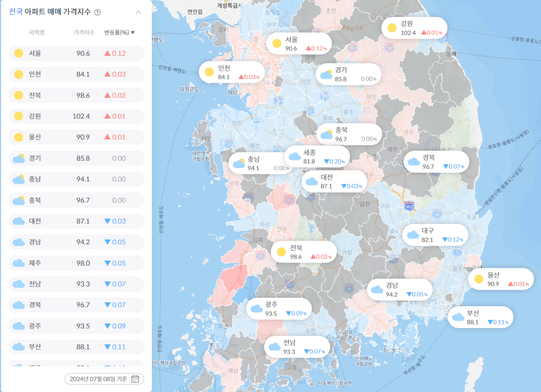
Task: Click the sun icon in 강원 map bubble
Action: pos(392,28)
